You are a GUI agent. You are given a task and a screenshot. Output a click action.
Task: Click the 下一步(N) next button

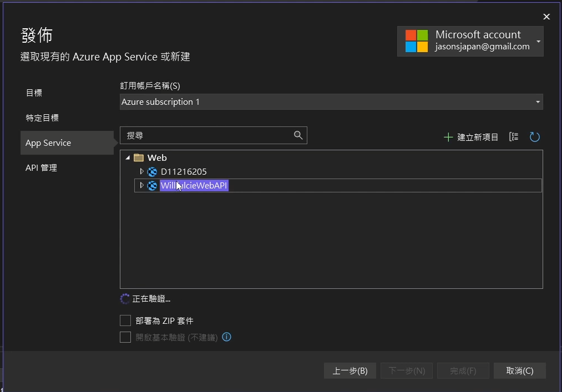point(407,370)
